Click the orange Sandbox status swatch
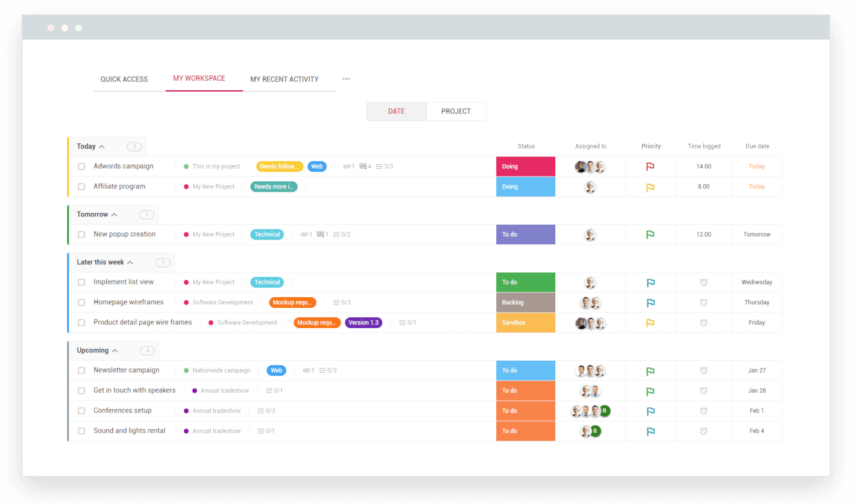This screenshot has width=856, height=504. point(525,322)
